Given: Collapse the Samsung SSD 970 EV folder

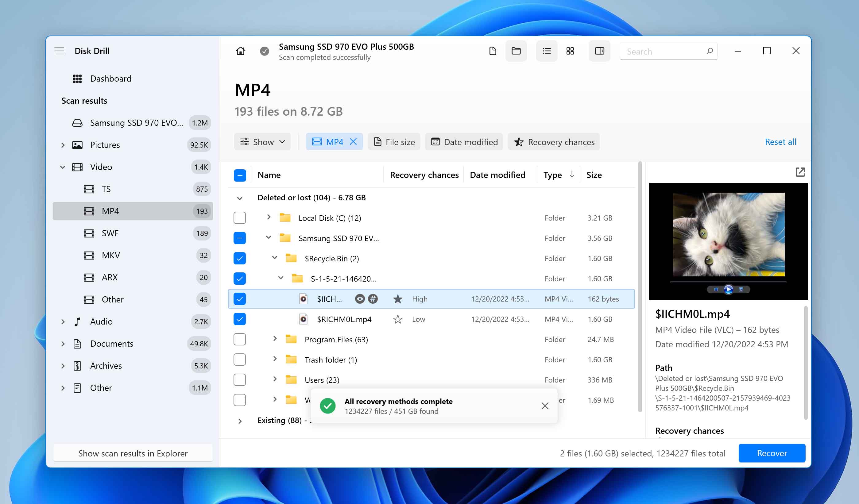Looking at the screenshot, I should coord(269,238).
